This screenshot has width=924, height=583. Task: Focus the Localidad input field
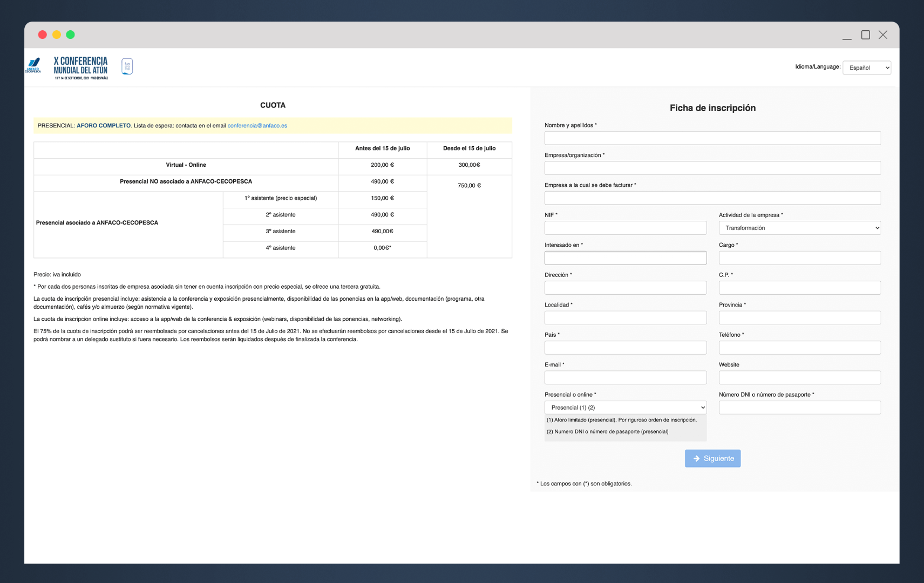coord(626,317)
